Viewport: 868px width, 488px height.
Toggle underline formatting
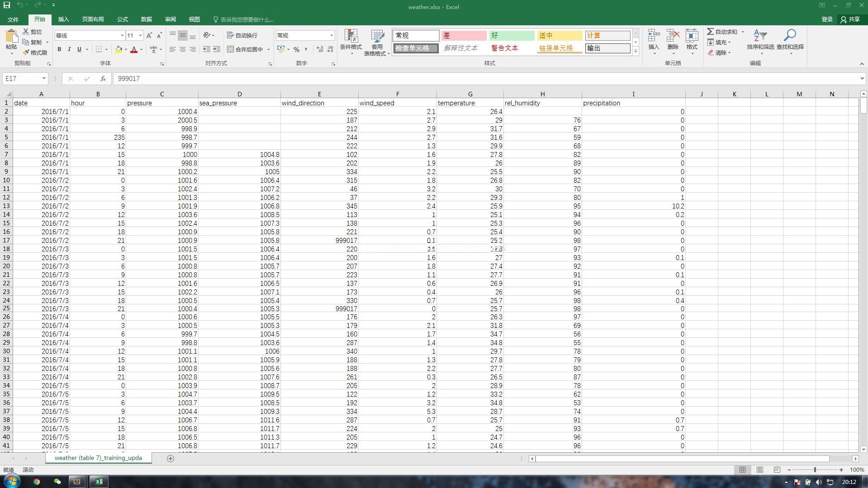point(79,49)
